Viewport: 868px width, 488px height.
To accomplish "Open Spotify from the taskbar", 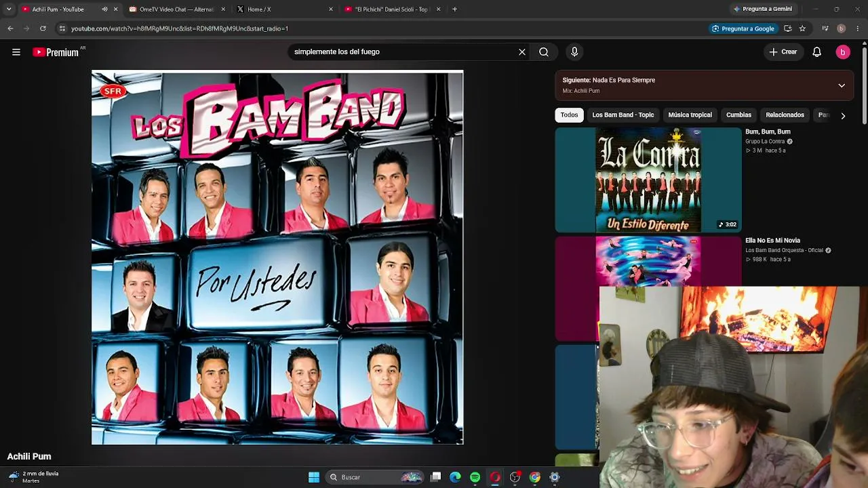I will point(475,477).
